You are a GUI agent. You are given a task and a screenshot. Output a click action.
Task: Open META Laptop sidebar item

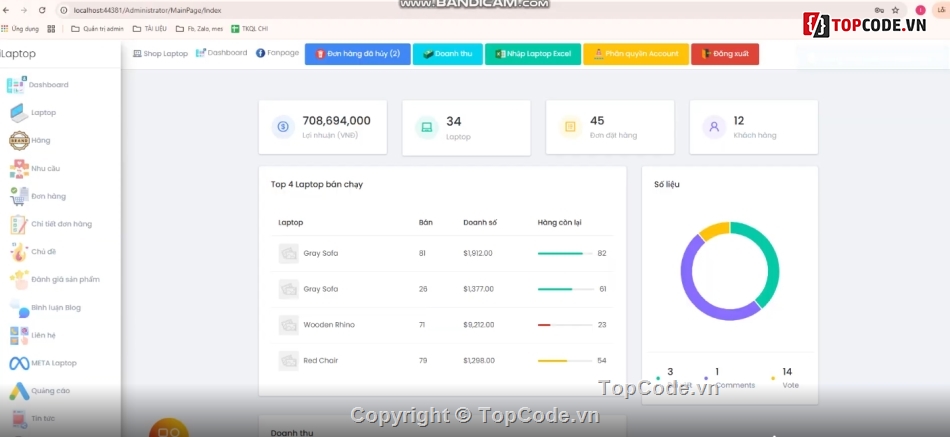point(42,363)
